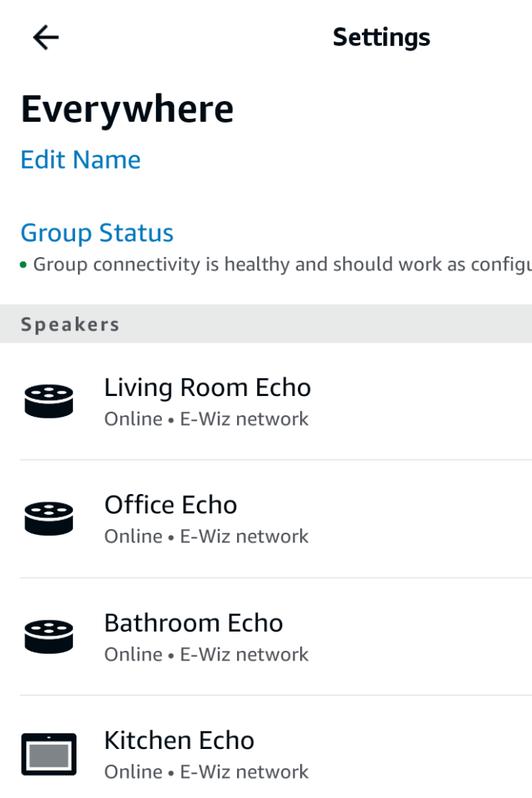Viewport: 532px width, 798px height.
Task: Click the Living Room Echo speaker icon
Action: click(49, 400)
